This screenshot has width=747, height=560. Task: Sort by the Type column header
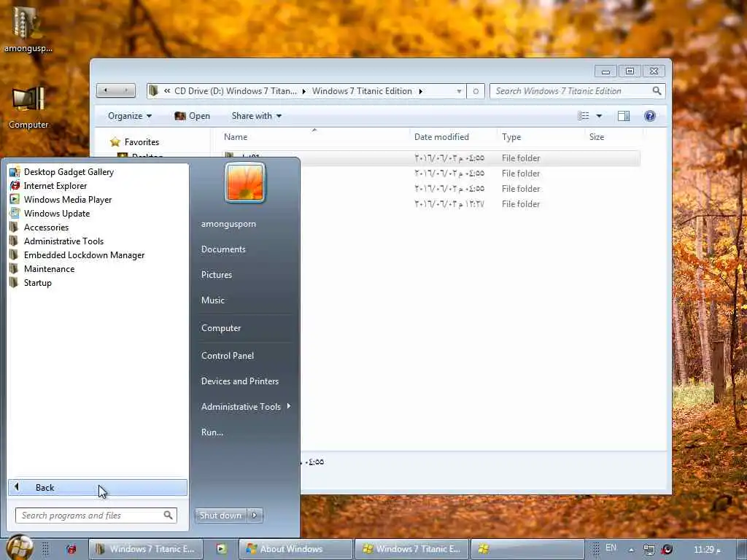tap(541, 136)
